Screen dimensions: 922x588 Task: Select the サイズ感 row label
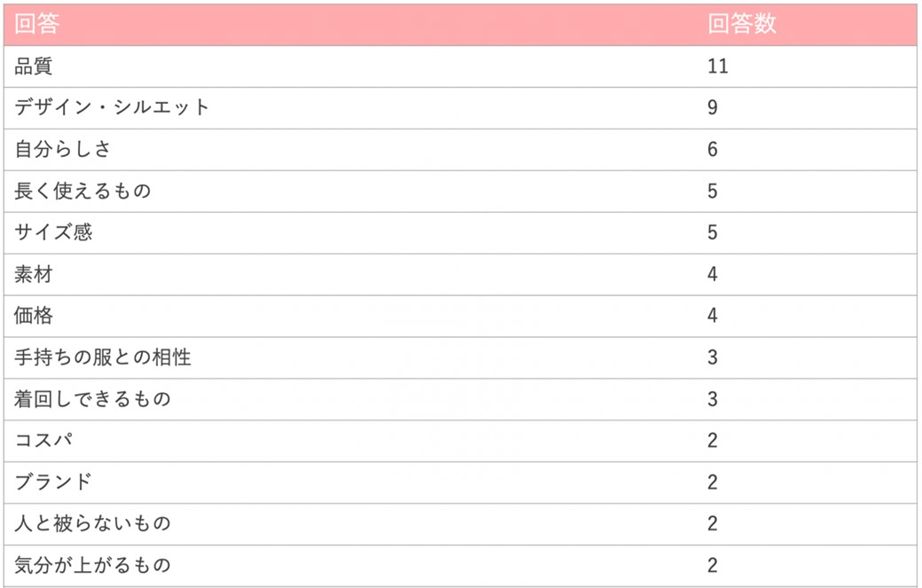click(53, 233)
